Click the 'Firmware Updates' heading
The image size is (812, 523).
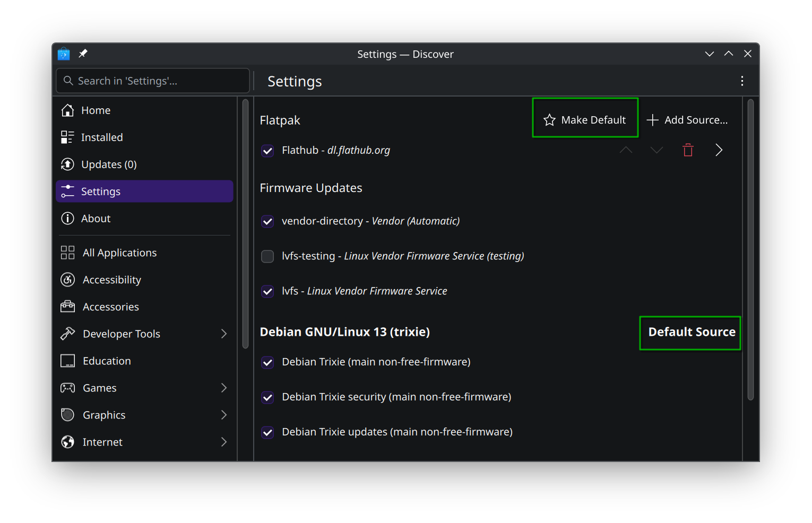(311, 188)
